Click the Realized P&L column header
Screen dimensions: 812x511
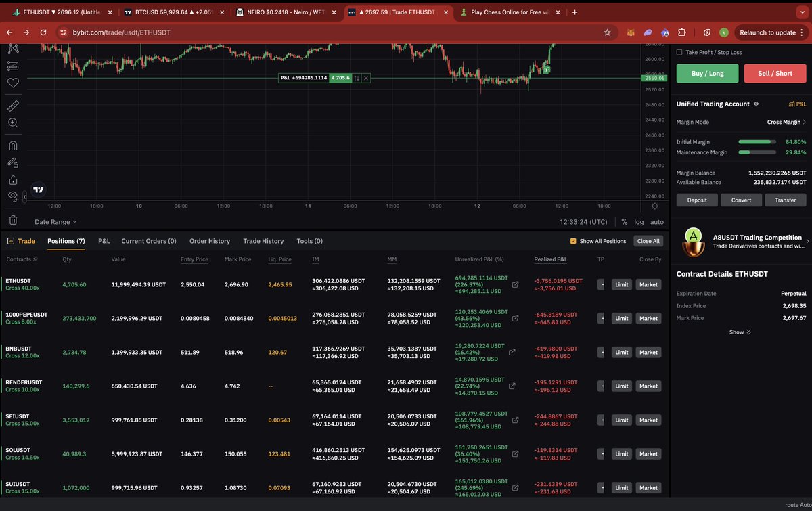[x=551, y=259]
